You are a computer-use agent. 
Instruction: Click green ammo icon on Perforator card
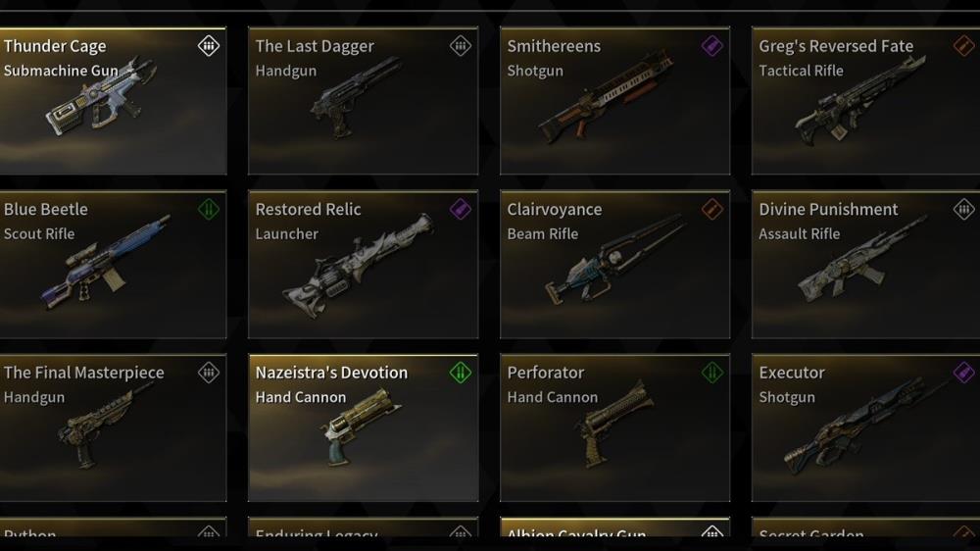coord(711,373)
